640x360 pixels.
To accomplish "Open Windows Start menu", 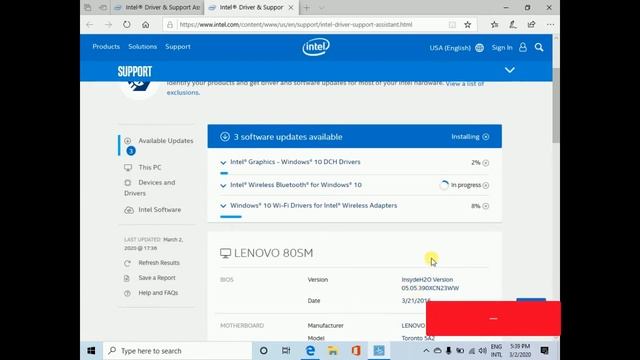I will point(91,351).
